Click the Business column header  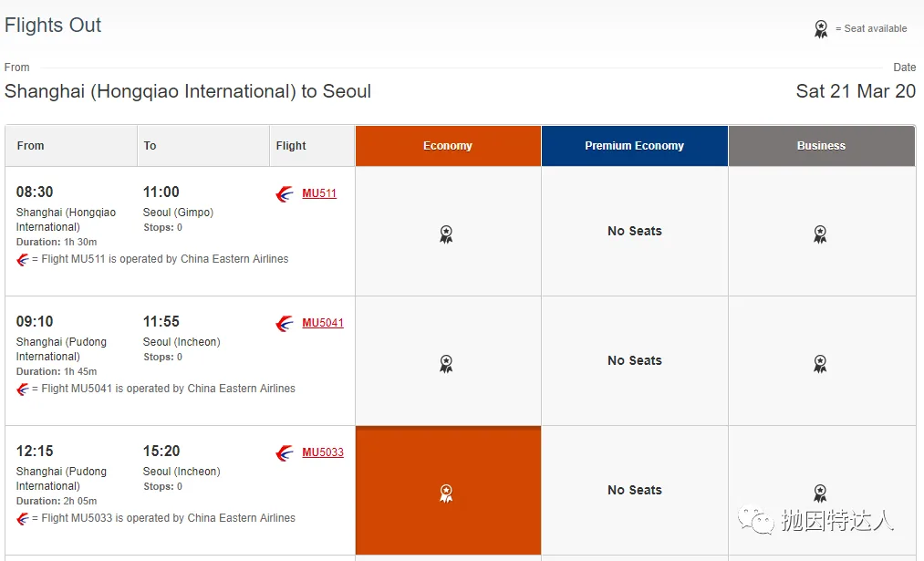pos(821,146)
